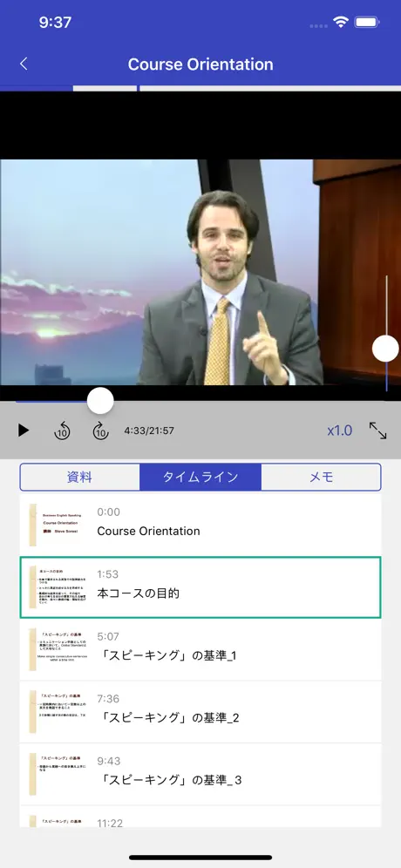Change playback speed x1.0
Image resolution: width=401 pixels, height=868 pixels.
[x=339, y=431]
